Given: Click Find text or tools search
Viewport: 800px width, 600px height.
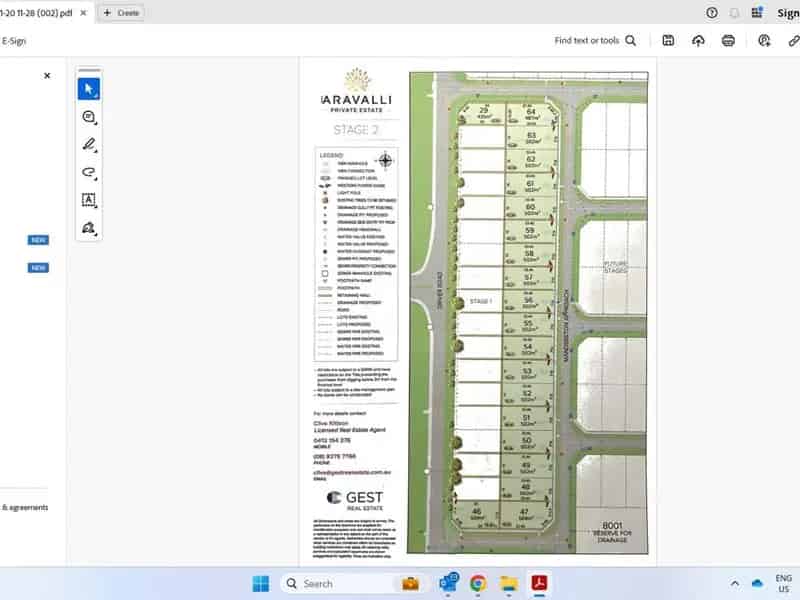Looking at the screenshot, I should (595, 40).
